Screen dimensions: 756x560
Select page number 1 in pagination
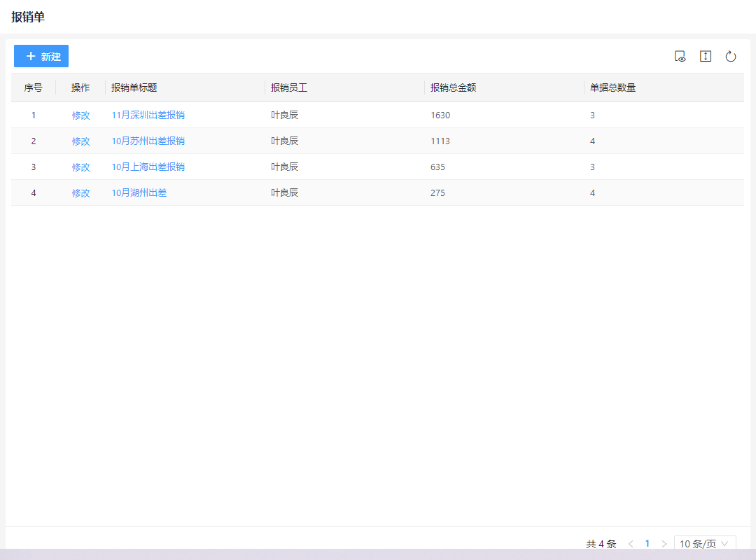(647, 544)
